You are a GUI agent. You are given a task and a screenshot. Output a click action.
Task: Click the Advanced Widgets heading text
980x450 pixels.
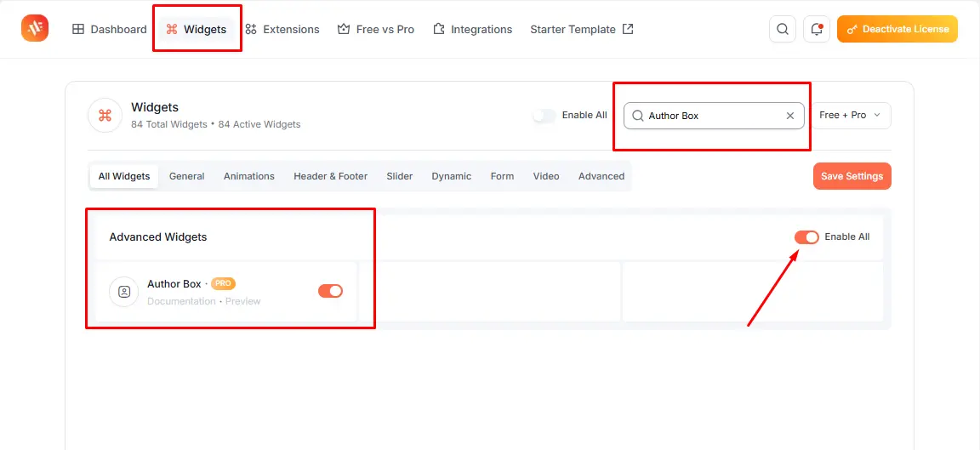coord(158,236)
